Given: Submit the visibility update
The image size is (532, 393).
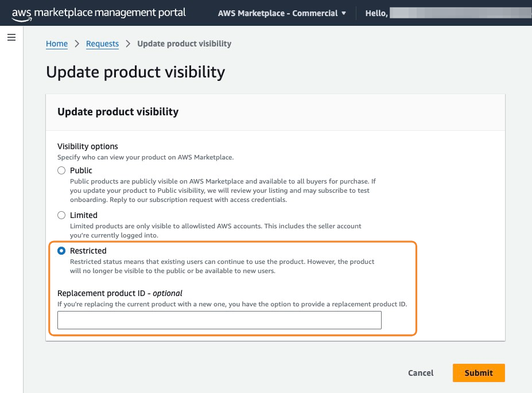Looking at the screenshot, I should (x=479, y=373).
